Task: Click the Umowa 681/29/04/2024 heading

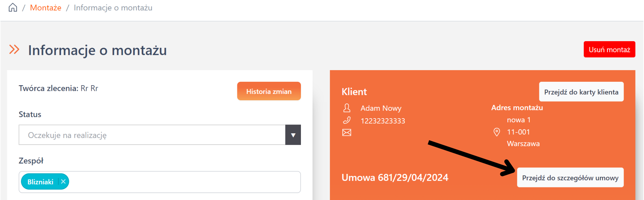Action: [x=395, y=178]
